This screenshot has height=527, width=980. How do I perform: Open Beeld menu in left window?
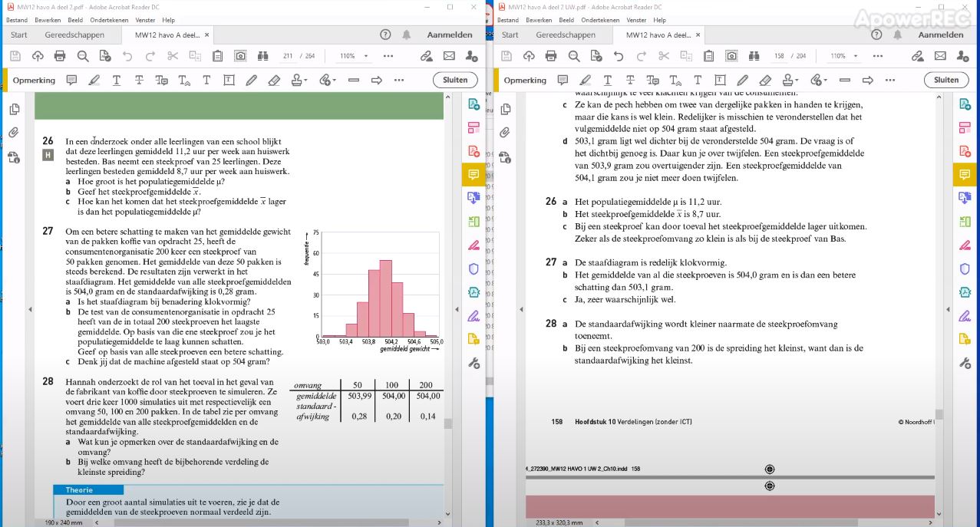(75, 20)
